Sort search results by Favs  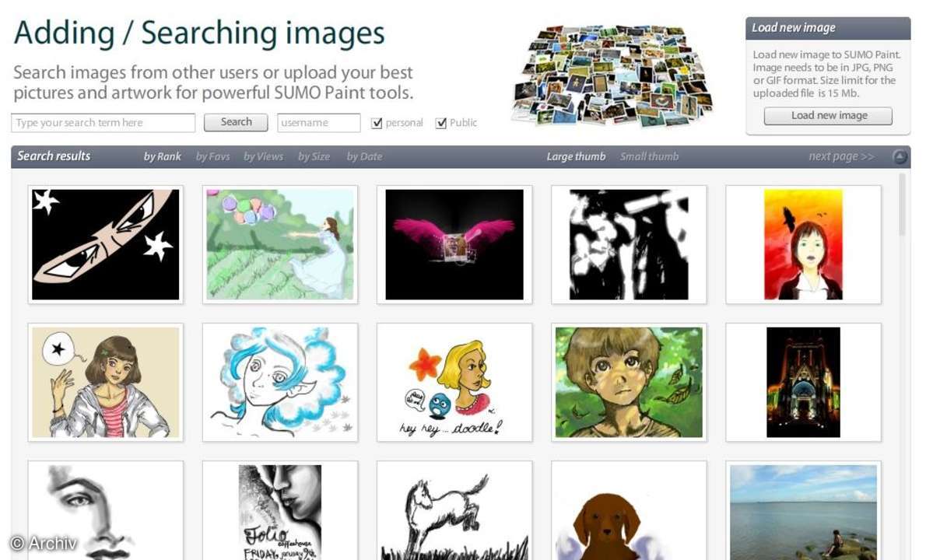[x=212, y=156]
